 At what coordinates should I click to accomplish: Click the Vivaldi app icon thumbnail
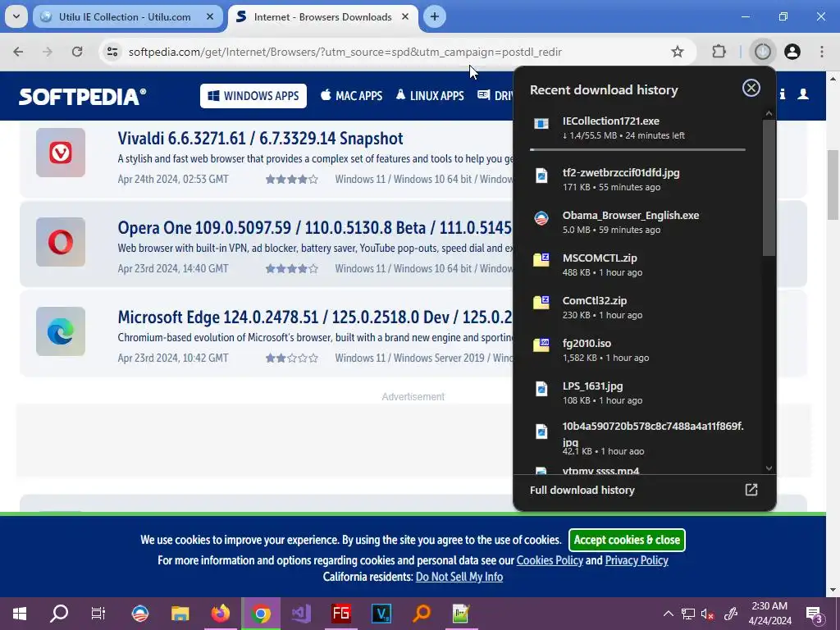[x=61, y=153]
